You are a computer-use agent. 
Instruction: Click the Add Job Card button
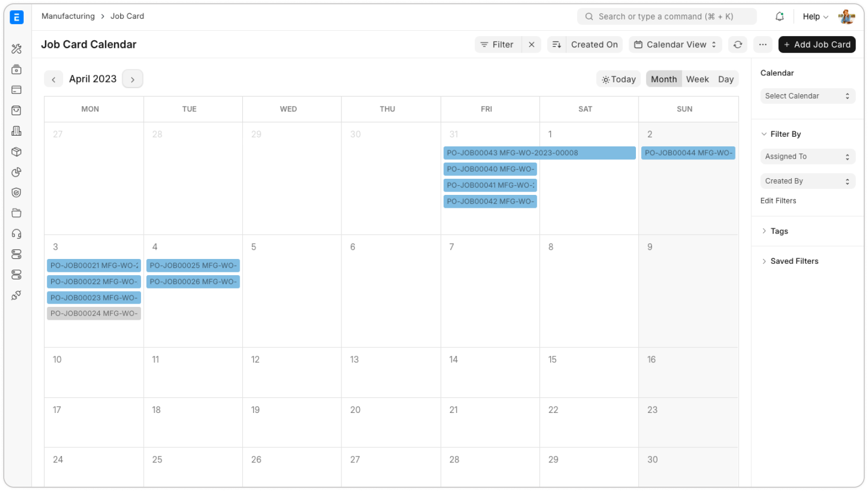click(x=817, y=45)
